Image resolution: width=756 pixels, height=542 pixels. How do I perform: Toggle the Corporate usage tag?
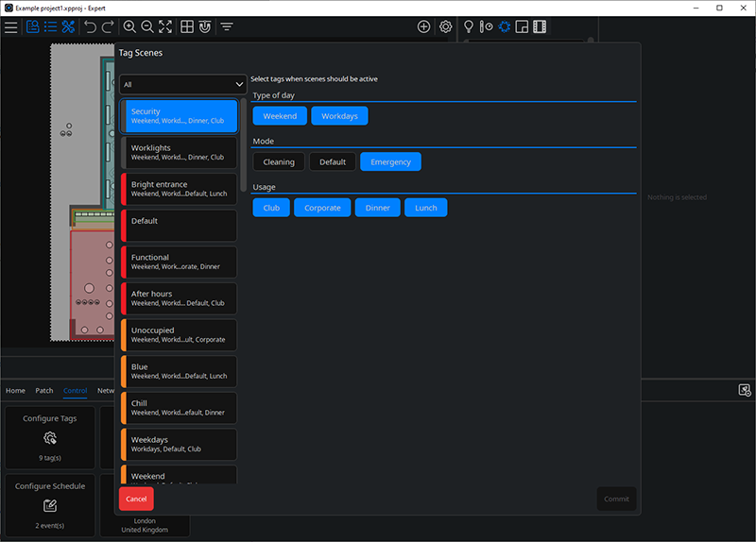pos(322,208)
